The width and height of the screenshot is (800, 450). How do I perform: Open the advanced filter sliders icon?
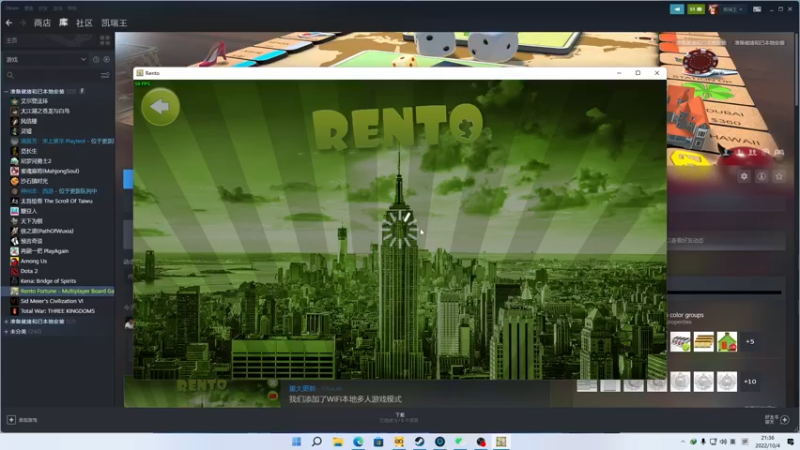(105, 75)
